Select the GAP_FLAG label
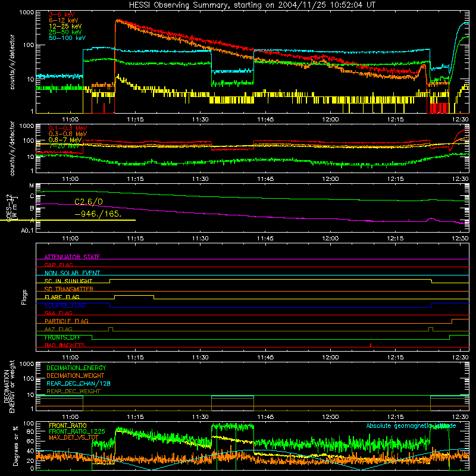The image size is (476, 476). 58,265
